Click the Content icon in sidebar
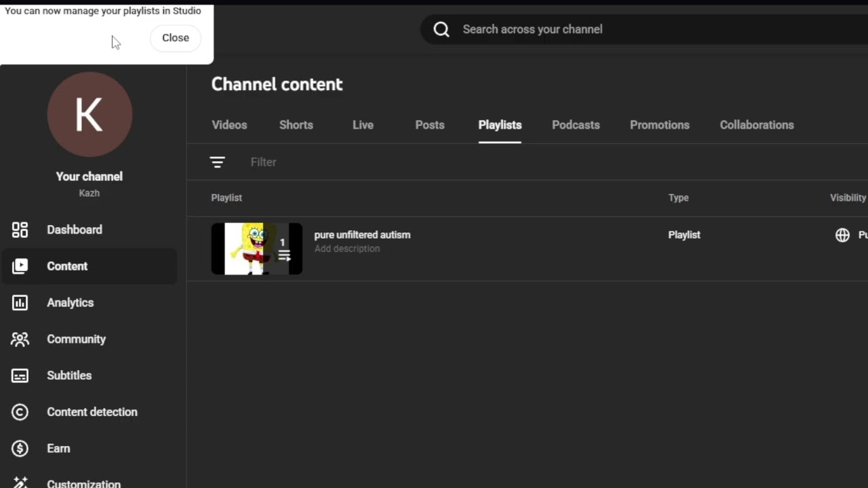The height and width of the screenshot is (488, 868). pyautogui.click(x=20, y=266)
